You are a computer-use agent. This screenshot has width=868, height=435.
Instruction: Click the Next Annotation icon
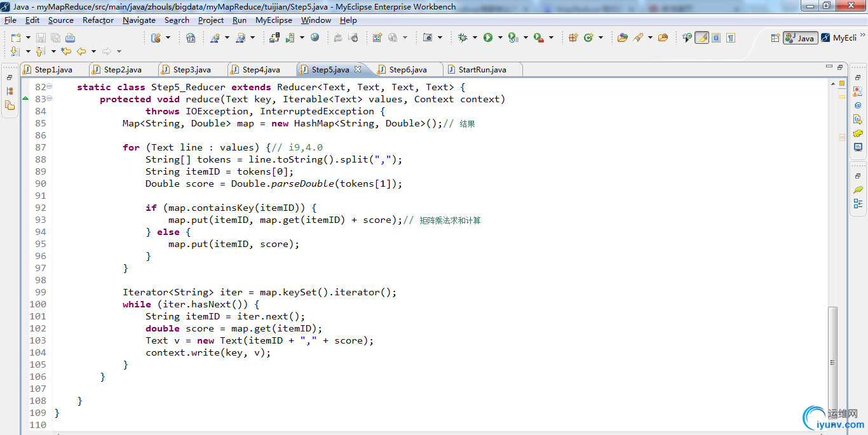[15, 51]
